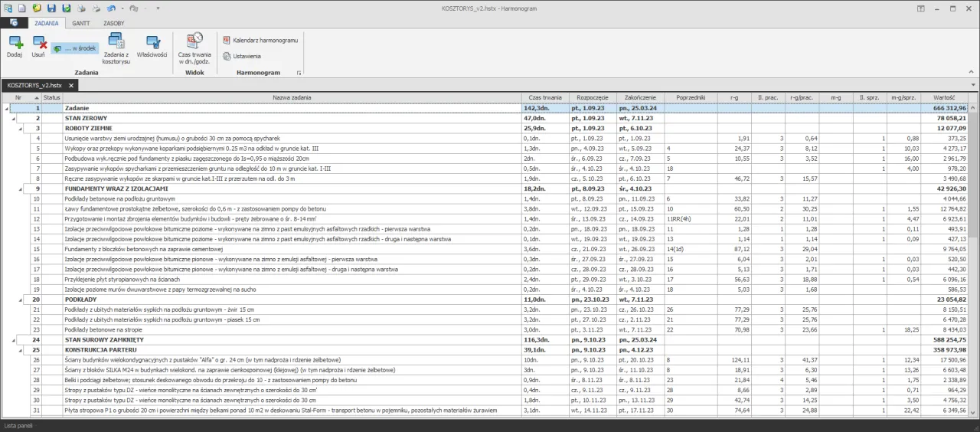Switch to the GANTT tab

tap(80, 24)
